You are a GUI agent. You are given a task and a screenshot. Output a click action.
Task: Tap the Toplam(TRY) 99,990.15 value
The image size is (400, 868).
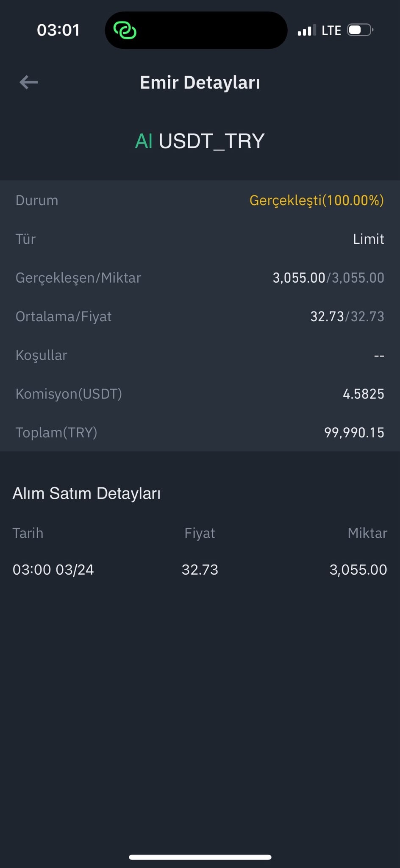click(x=354, y=432)
